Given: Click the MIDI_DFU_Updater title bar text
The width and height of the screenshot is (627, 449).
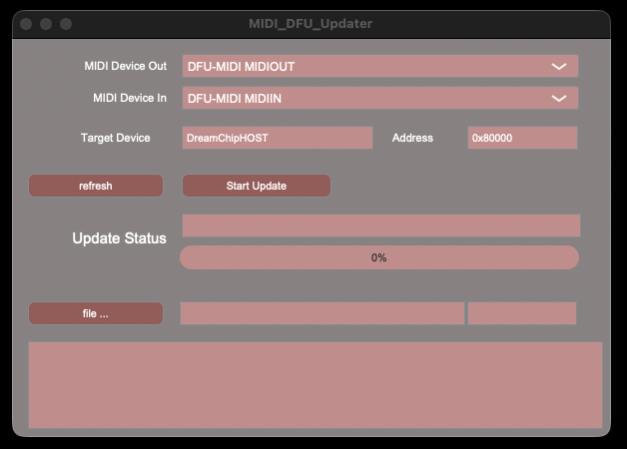Looking at the screenshot, I should pyautogui.click(x=310, y=23).
